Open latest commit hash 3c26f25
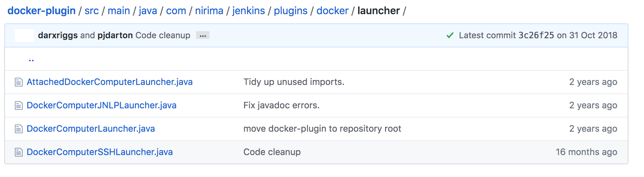 tap(536, 35)
